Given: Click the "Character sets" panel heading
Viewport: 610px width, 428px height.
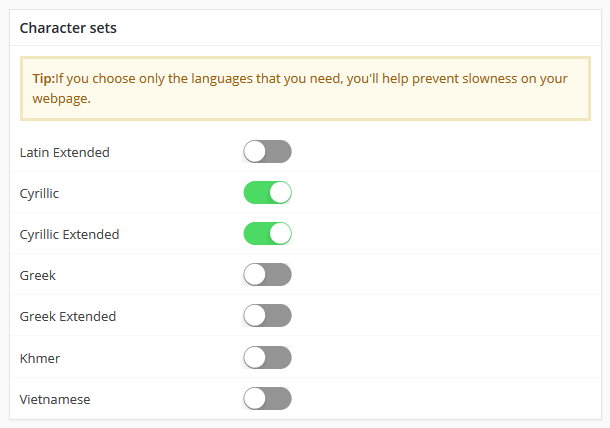Looking at the screenshot, I should (x=68, y=28).
